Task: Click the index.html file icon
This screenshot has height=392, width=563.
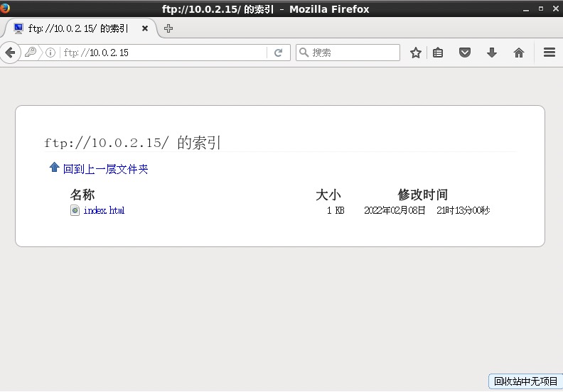Action: [x=75, y=210]
